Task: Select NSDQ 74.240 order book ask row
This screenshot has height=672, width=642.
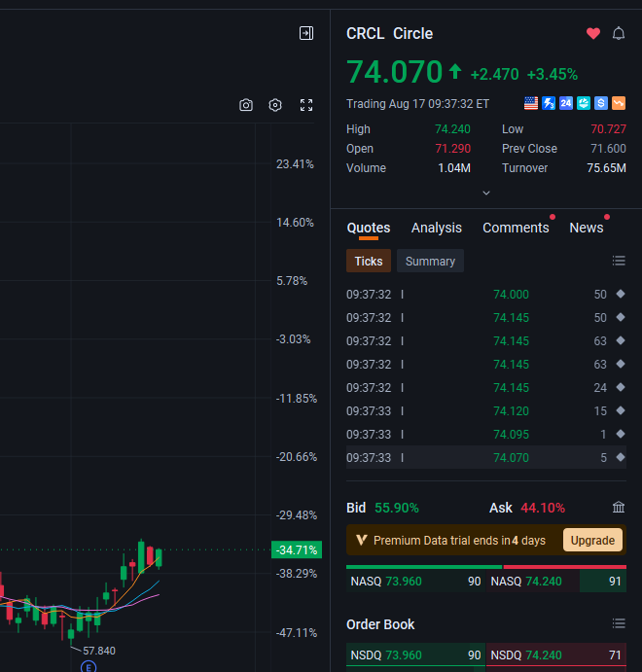Action: 556,654
